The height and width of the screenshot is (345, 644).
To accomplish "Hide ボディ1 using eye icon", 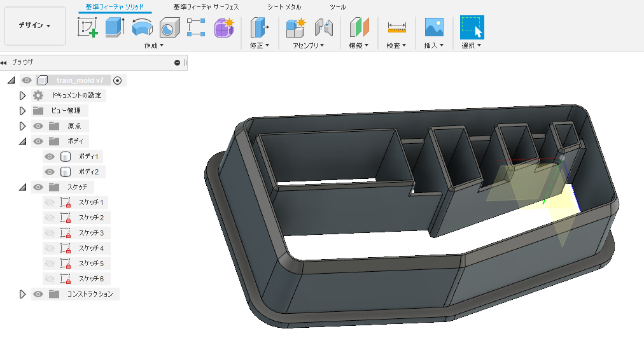I will point(50,157).
